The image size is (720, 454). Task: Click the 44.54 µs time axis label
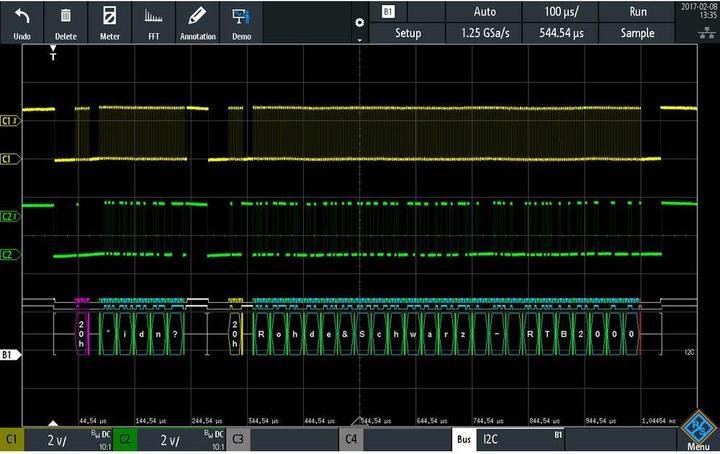(94, 420)
